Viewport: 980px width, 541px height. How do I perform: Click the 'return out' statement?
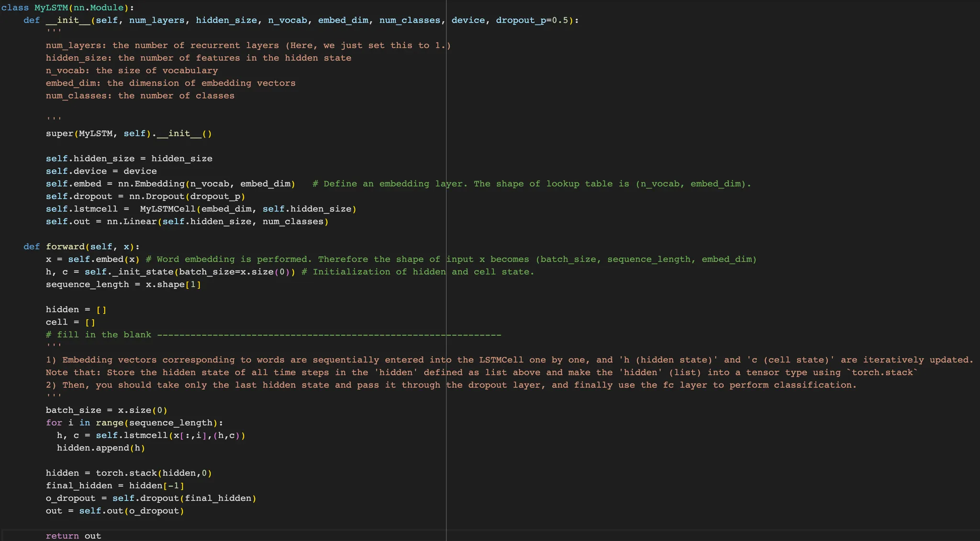(73, 536)
